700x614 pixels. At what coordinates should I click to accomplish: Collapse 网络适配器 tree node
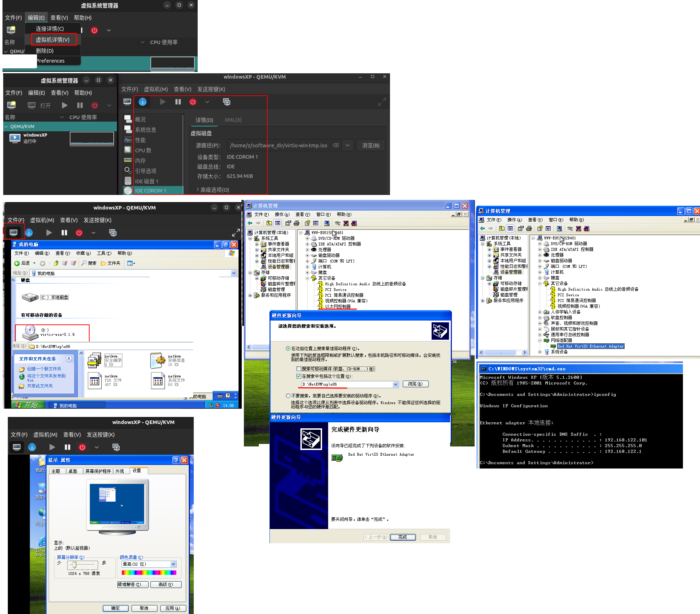540,340
